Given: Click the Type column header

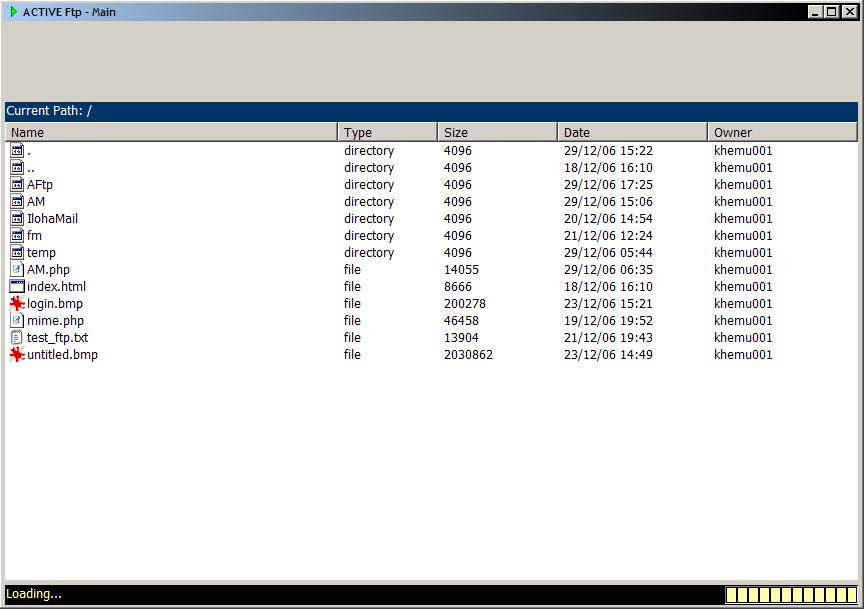Looking at the screenshot, I should click(x=388, y=132).
